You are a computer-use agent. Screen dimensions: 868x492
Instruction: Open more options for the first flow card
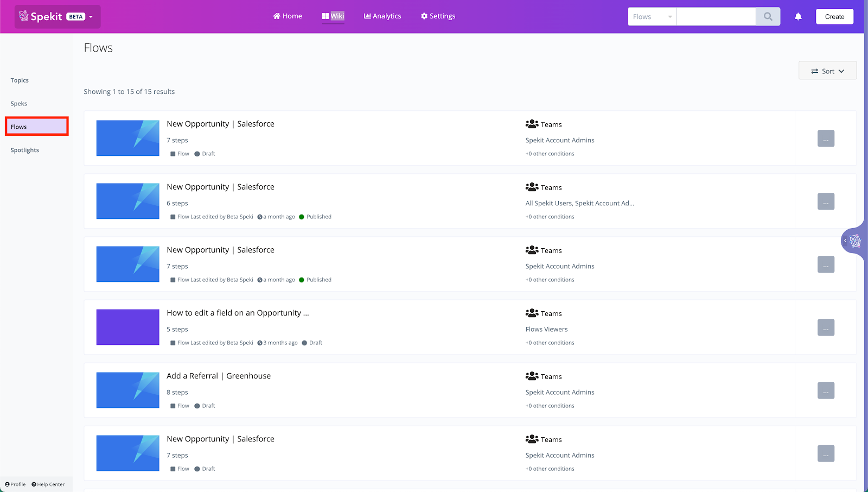(x=826, y=138)
